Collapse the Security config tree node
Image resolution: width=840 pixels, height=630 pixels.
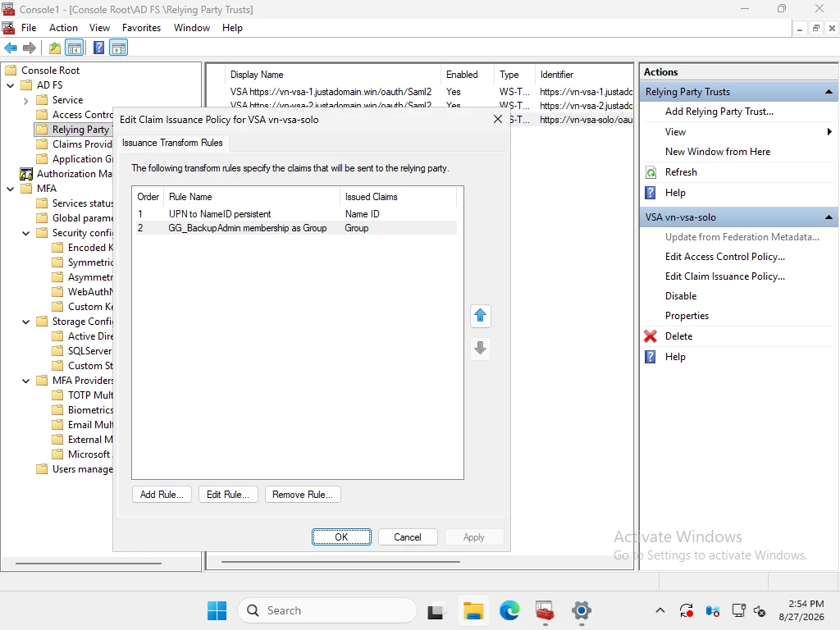coord(25,233)
